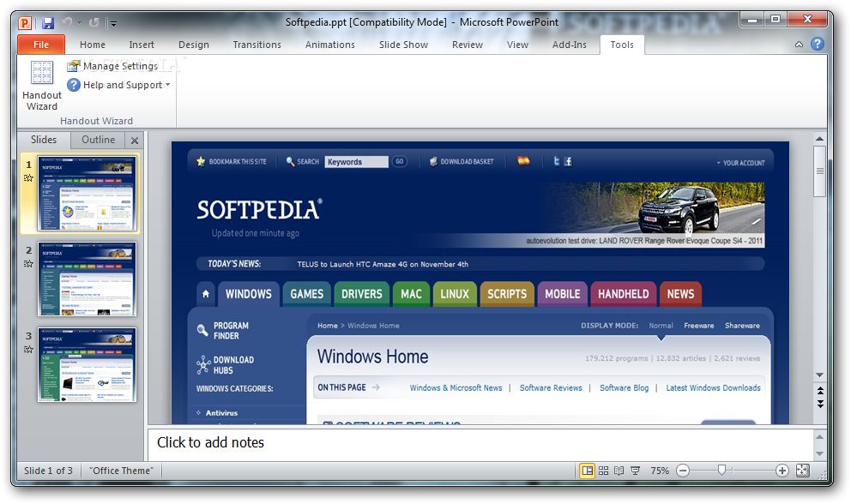Open the Transitions ribbon tab
Image resolution: width=851 pixels, height=504 pixels.
[x=257, y=45]
